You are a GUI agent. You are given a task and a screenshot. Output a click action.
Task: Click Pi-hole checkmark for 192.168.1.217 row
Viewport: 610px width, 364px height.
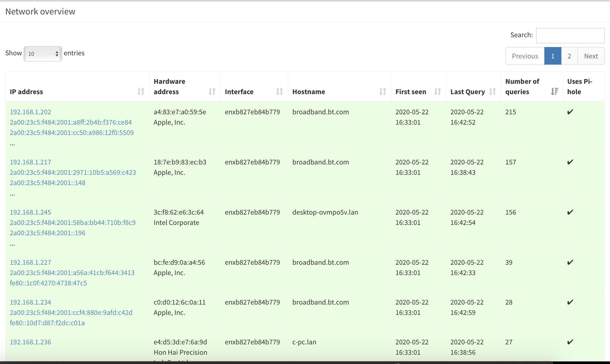coord(570,162)
